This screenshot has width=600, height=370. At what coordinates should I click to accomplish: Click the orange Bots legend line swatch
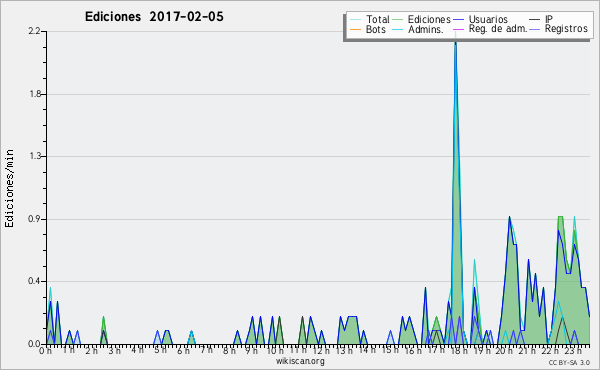[x=356, y=29]
